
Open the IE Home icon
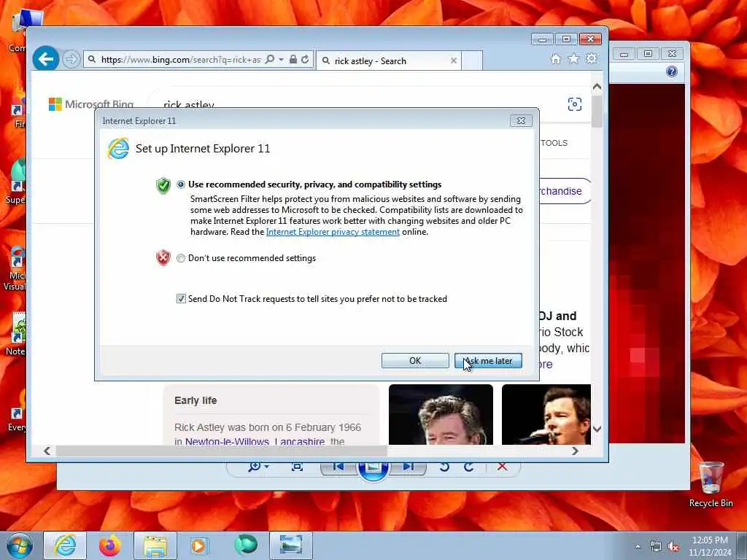coord(555,58)
